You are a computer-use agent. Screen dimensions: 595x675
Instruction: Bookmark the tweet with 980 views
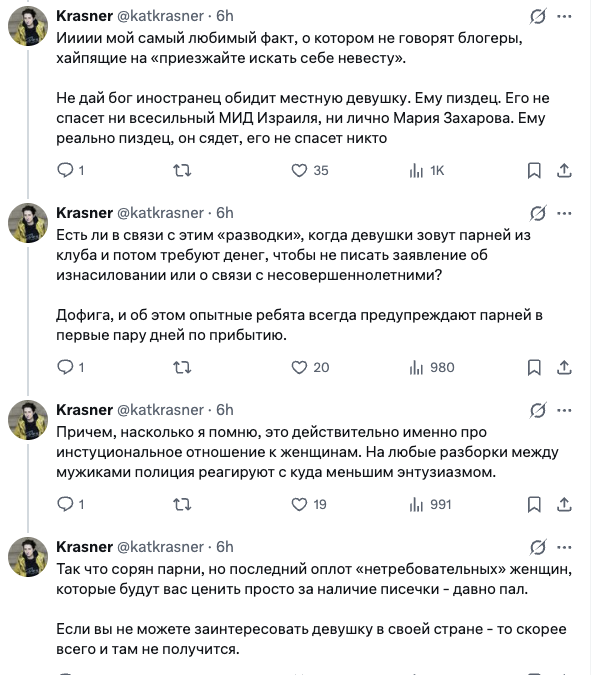534,367
